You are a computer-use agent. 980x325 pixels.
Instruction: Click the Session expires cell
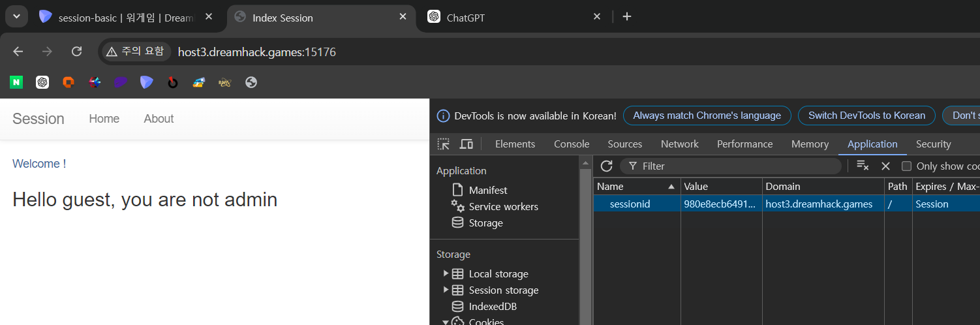pos(946,204)
